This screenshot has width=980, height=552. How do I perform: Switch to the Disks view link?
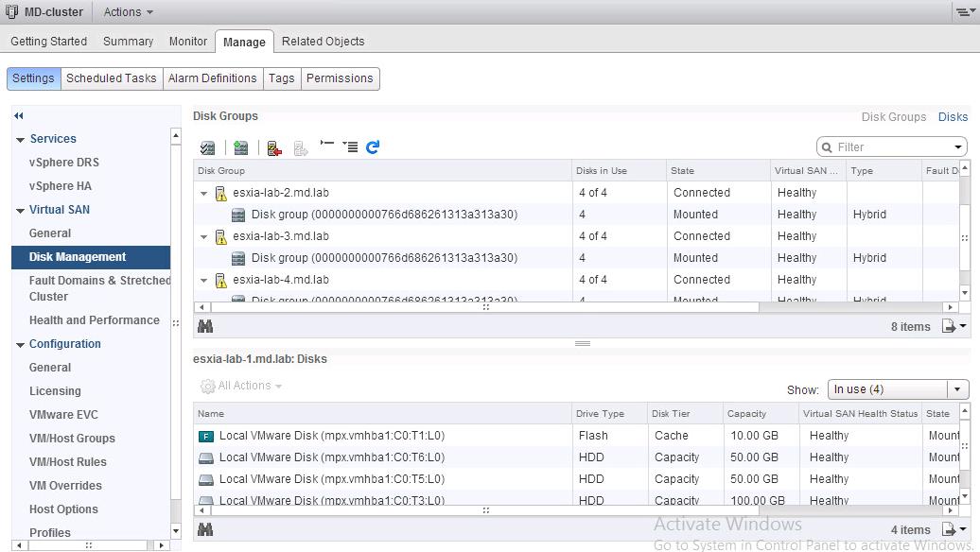(x=953, y=117)
